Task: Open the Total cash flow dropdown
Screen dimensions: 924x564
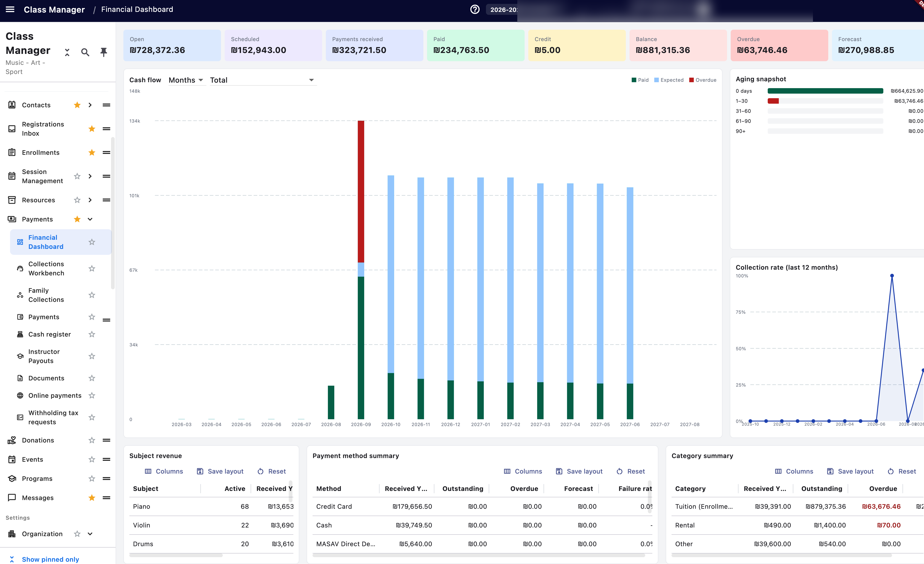Action: point(263,80)
